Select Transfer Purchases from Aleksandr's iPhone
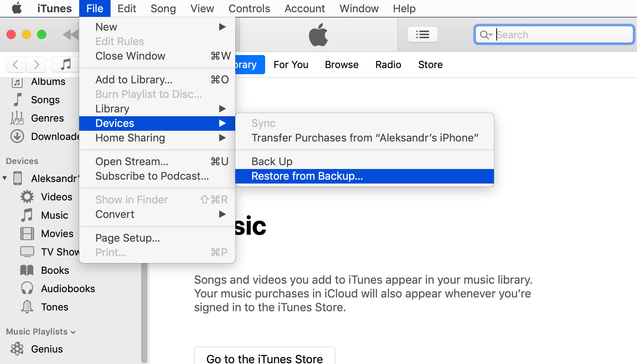 [365, 138]
